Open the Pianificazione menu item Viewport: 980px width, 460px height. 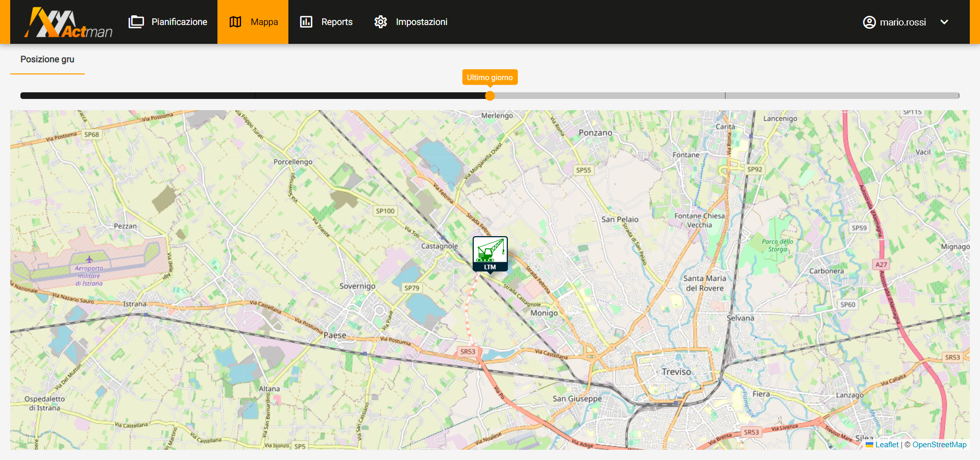click(168, 22)
